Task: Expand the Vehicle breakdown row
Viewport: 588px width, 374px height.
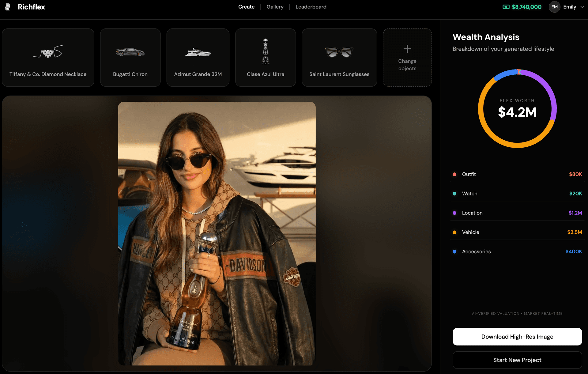Action: (517, 232)
